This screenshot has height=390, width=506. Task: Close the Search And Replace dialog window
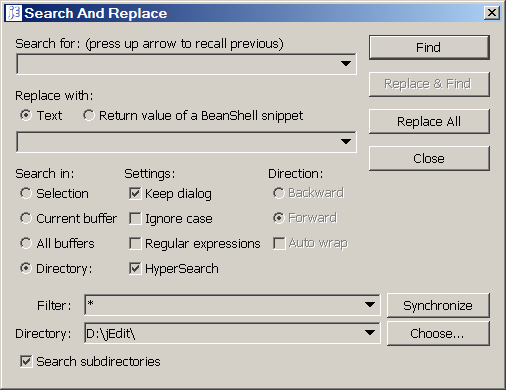pyautogui.click(x=492, y=13)
